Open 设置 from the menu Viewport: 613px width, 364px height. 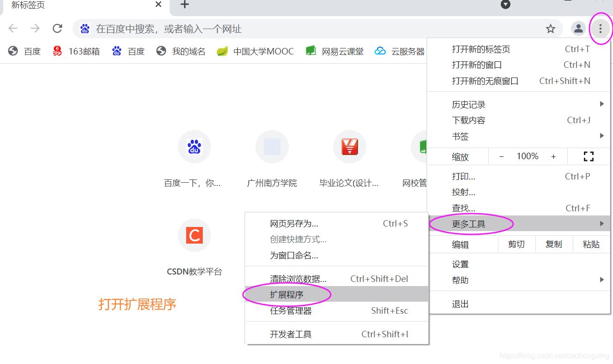tap(519, 264)
